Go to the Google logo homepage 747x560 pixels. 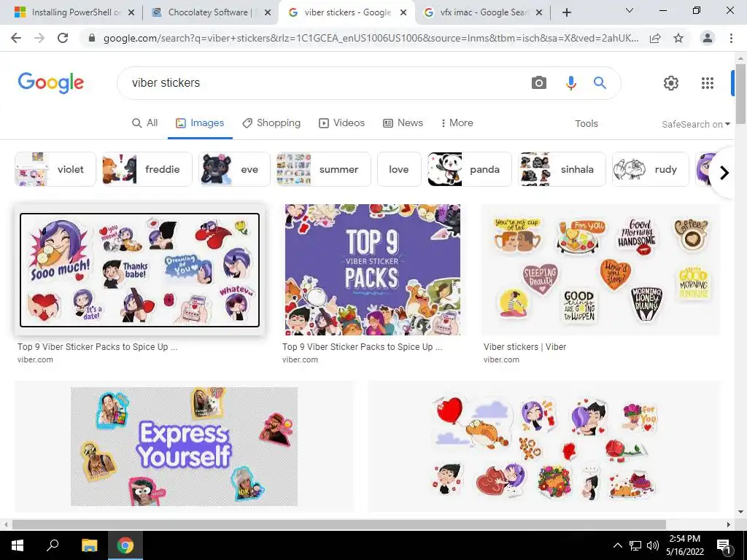click(51, 83)
